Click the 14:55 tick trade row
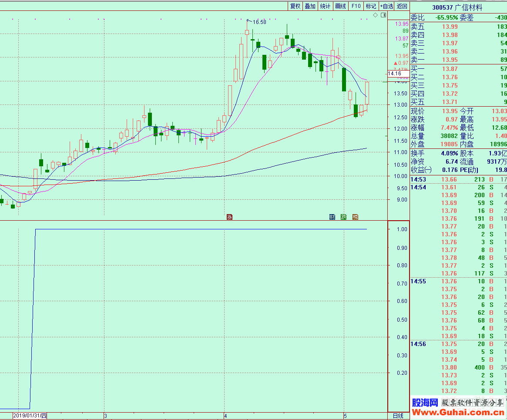This screenshot has width=507, height=420. click(459, 281)
